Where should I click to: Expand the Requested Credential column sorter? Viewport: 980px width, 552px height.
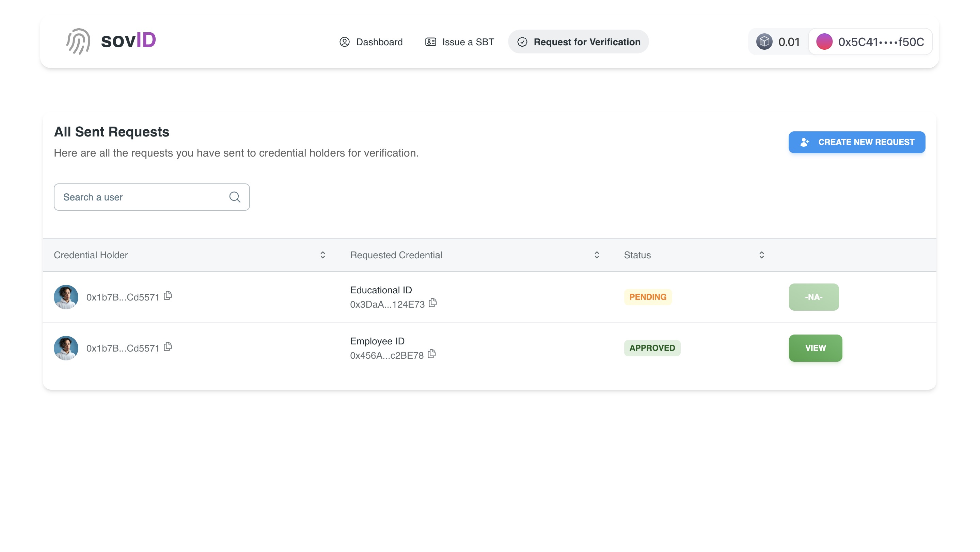(596, 254)
